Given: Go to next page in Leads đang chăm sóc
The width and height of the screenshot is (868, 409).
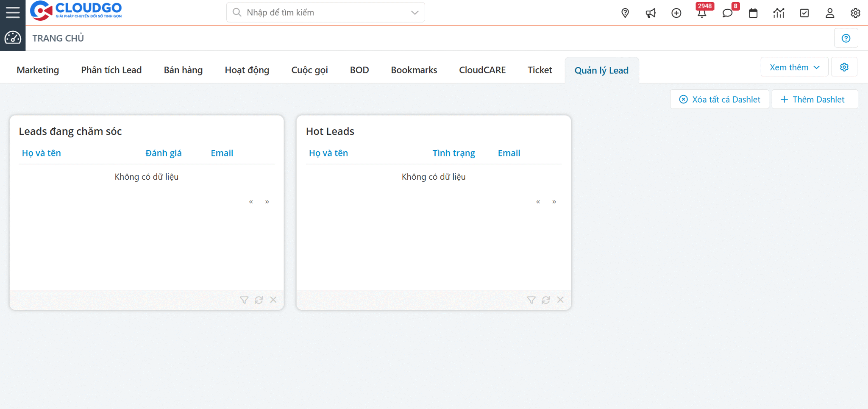Looking at the screenshot, I should [267, 202].
